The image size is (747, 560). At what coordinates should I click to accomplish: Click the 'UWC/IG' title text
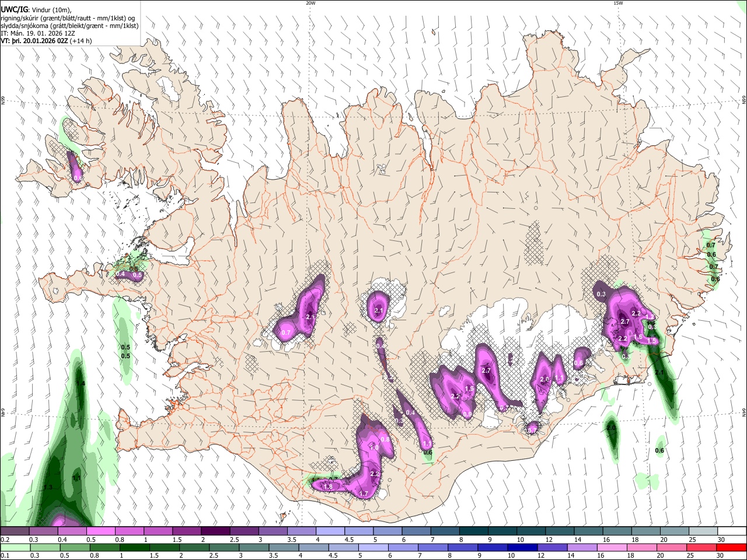pos(14,9)
